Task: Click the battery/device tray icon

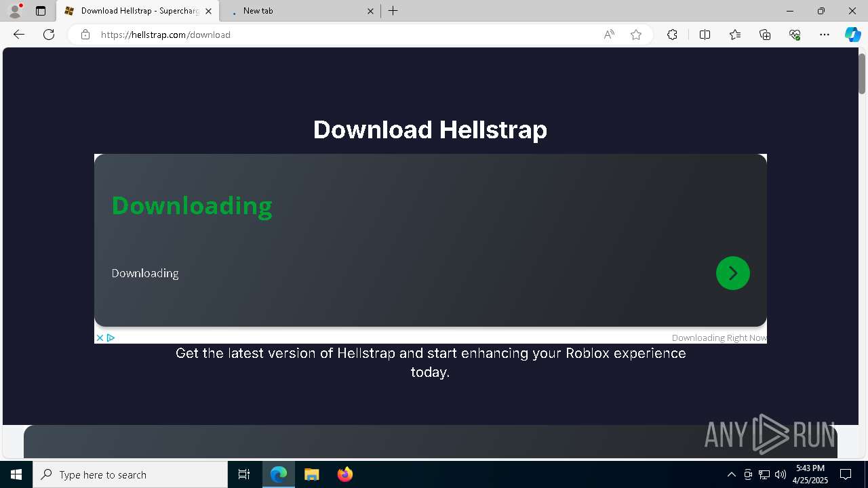Action: [748, 474]
